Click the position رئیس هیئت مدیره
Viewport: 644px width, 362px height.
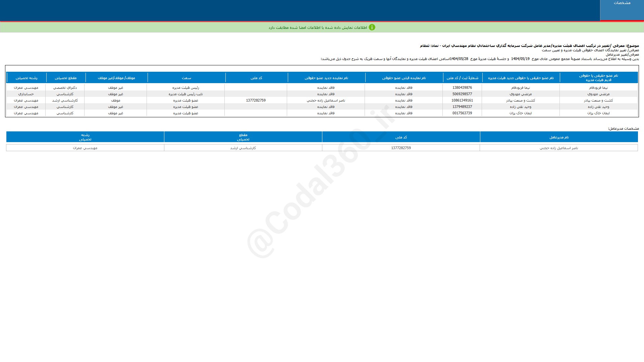(x=186, y=88)
